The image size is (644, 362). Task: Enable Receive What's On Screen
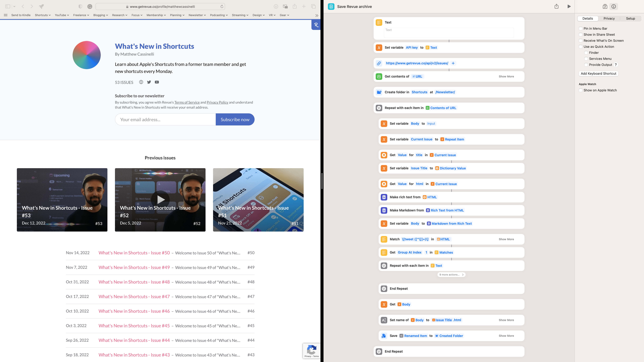pyautogui.click(x=581, y=40)
